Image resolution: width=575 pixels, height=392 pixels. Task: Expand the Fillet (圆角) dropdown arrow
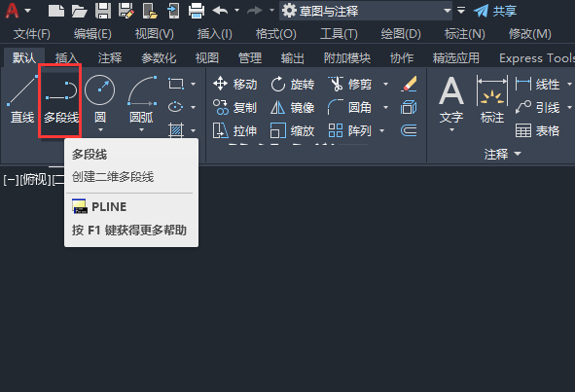(x=386, y=107)
